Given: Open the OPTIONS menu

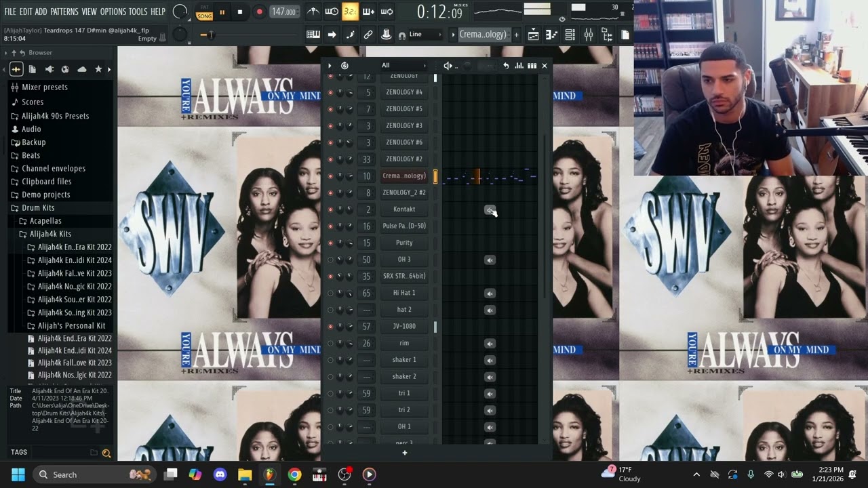Looking at the screenshot, I should coord(113,12).
